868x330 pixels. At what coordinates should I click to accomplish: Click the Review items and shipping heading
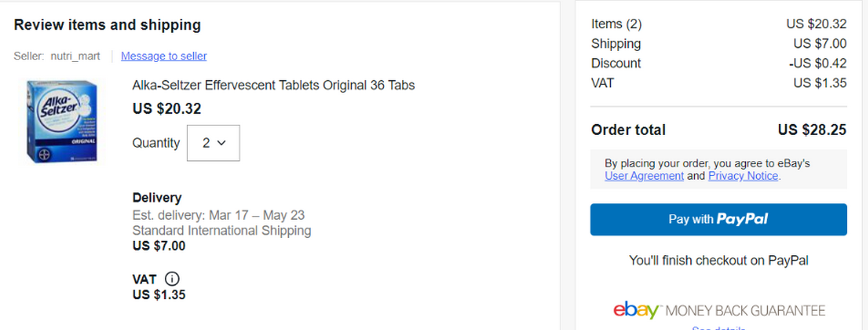click(107, 25)
